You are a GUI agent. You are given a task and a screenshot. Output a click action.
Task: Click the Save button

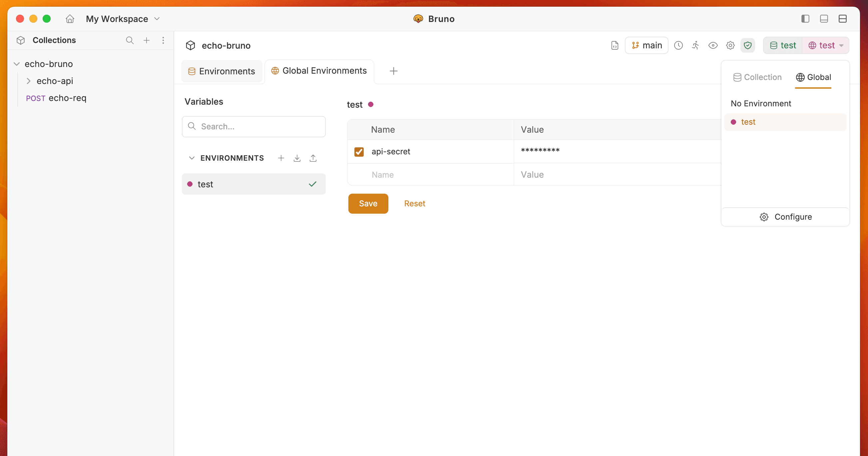pos(368,203)
